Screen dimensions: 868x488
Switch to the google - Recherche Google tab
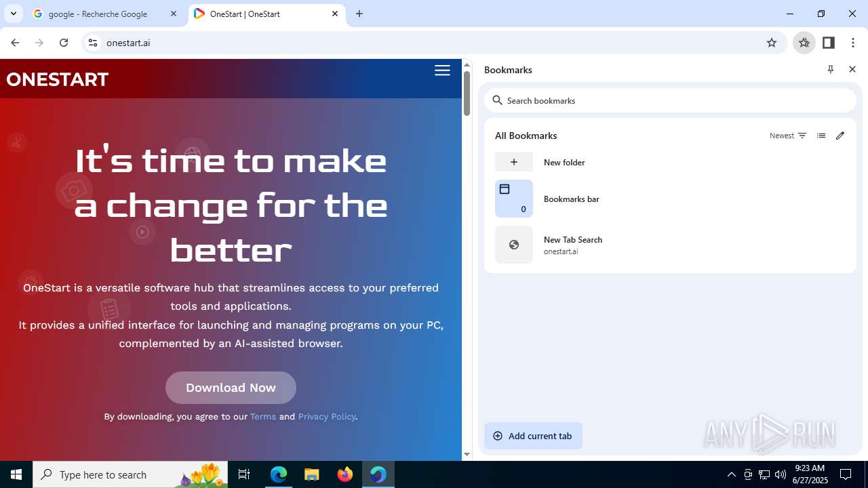105,14
